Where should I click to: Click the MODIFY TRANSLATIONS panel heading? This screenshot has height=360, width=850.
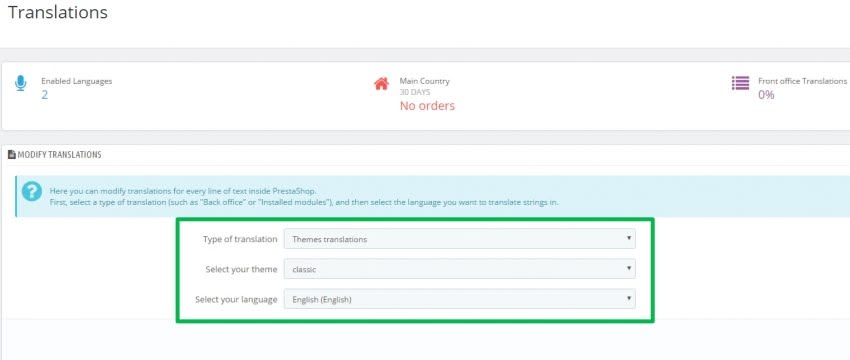pyautogui.click(x=60, y=155)
